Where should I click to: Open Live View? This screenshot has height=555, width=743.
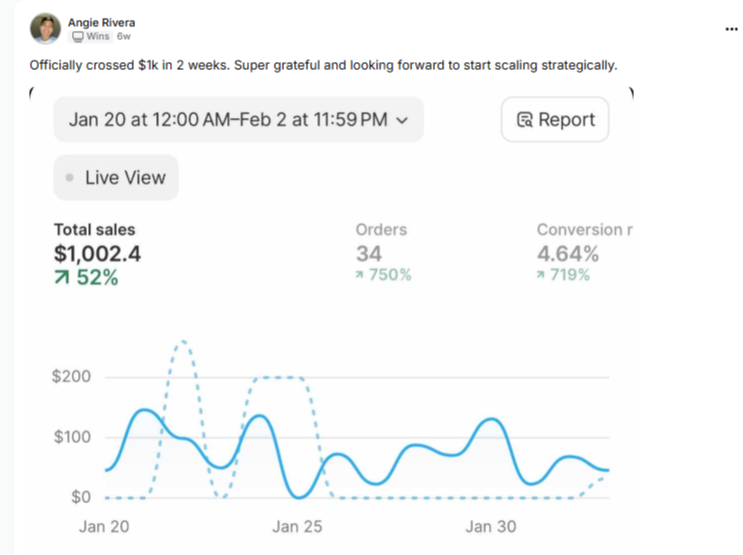click(x=116, y=177)
